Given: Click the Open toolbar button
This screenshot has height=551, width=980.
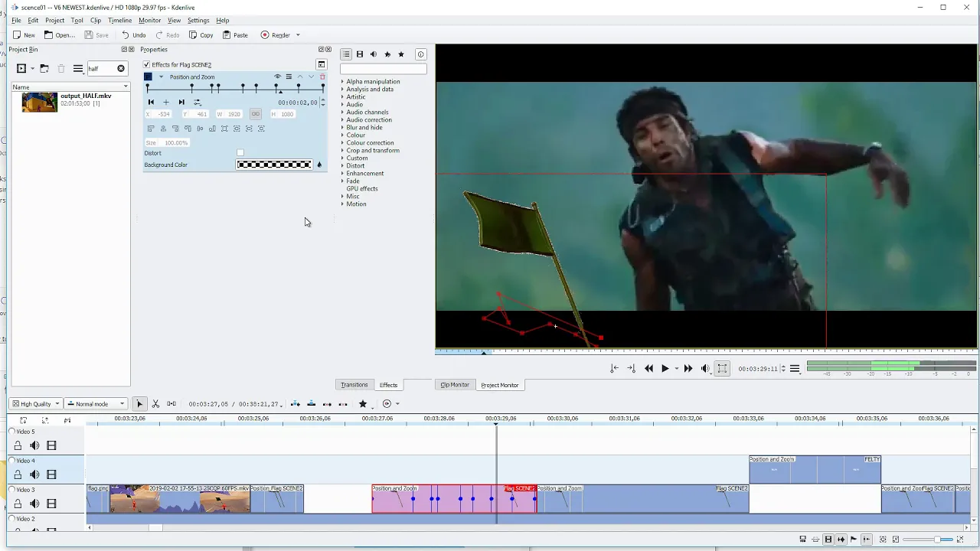Looking at the screenshot, I should [59, 35].
